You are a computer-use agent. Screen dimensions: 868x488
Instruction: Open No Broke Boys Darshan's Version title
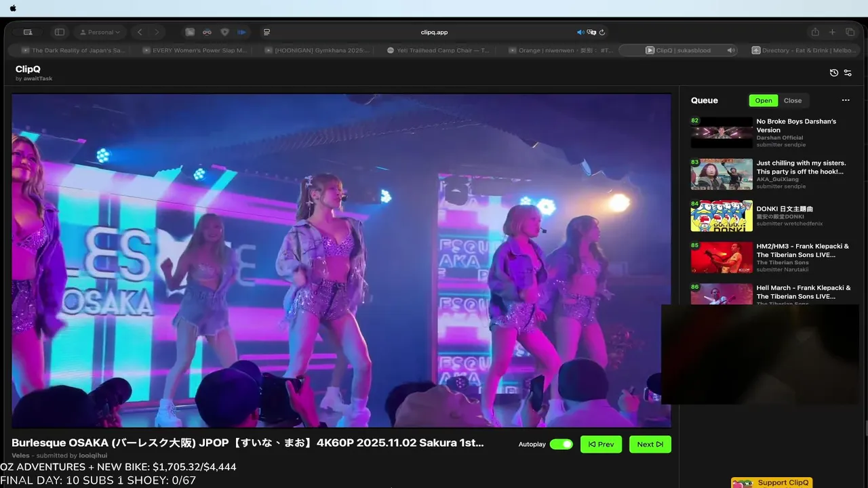pyautogui.click(x=796, y=125)
